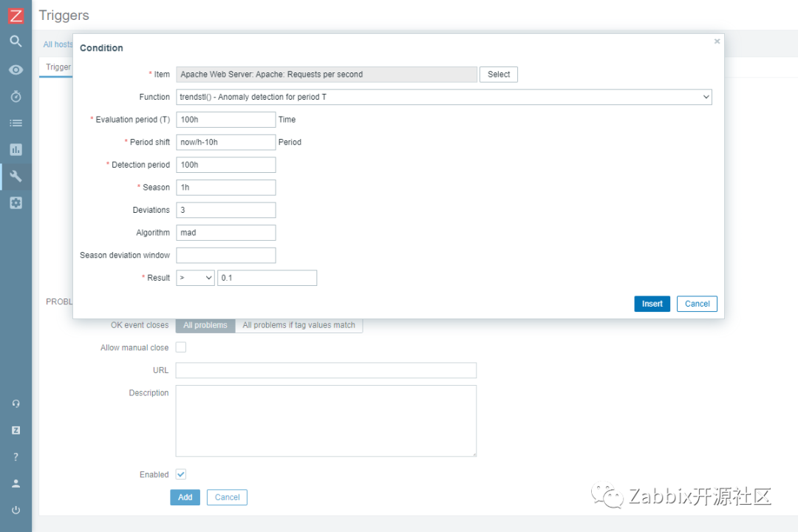Toggle the Enabled checkbox
Screen dimensions: 798x532
(x=181, y=474)
